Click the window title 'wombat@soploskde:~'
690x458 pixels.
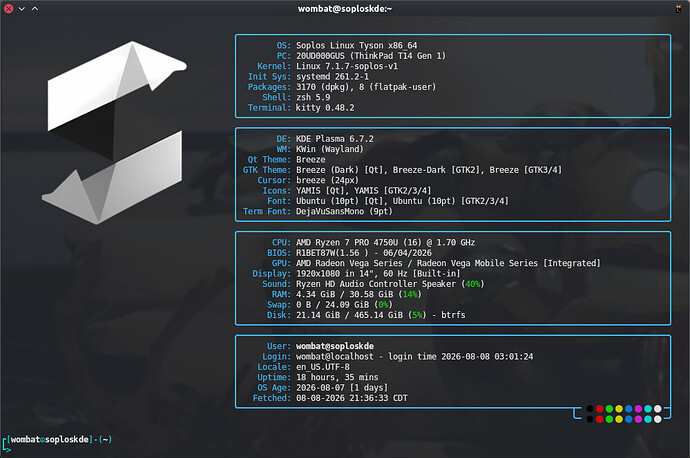point(345,9)
